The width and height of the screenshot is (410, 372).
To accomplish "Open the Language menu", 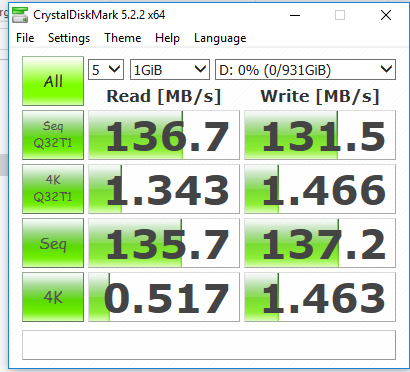I will 220,38.
